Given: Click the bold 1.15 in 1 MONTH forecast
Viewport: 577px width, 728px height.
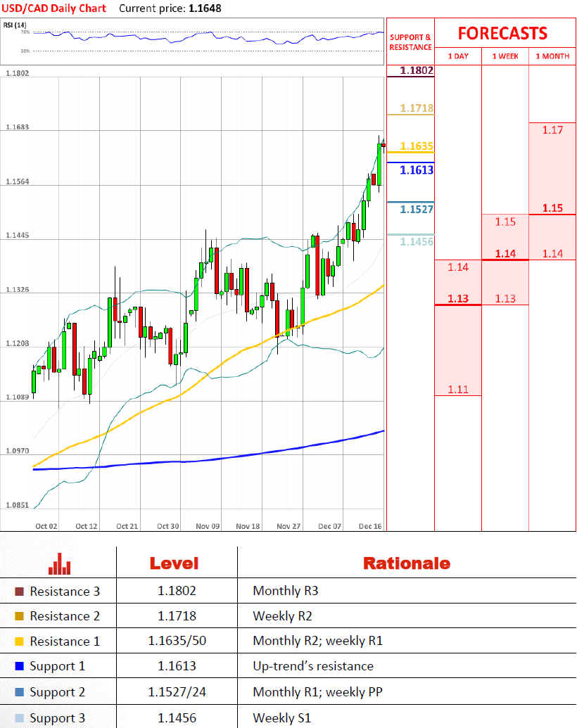Looking at the screenshot, I should point(552,208).
